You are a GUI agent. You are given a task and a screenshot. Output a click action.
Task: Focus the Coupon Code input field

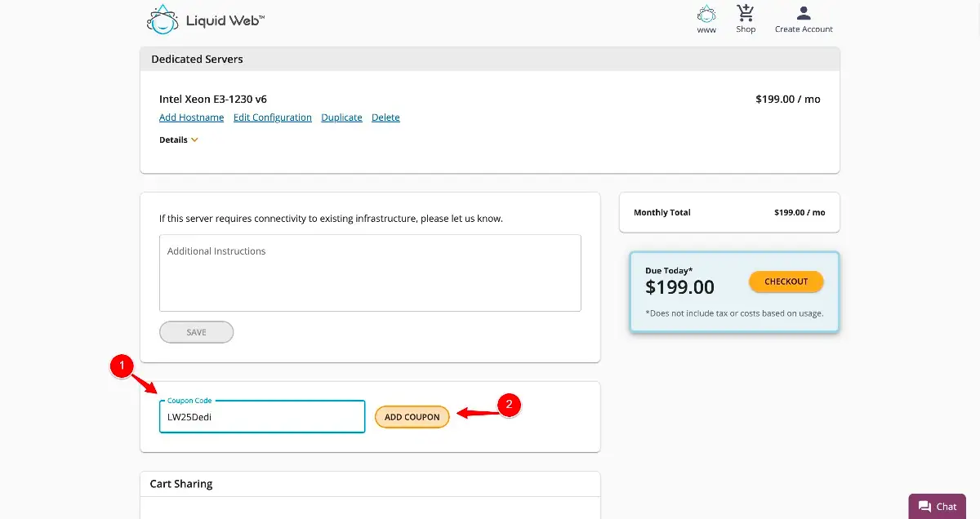pos(262,416)
